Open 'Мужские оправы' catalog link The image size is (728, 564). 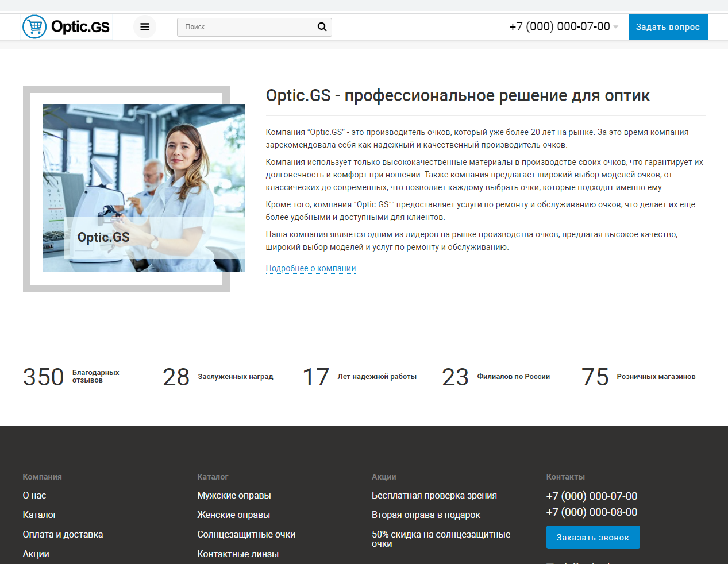coord(234,495)
